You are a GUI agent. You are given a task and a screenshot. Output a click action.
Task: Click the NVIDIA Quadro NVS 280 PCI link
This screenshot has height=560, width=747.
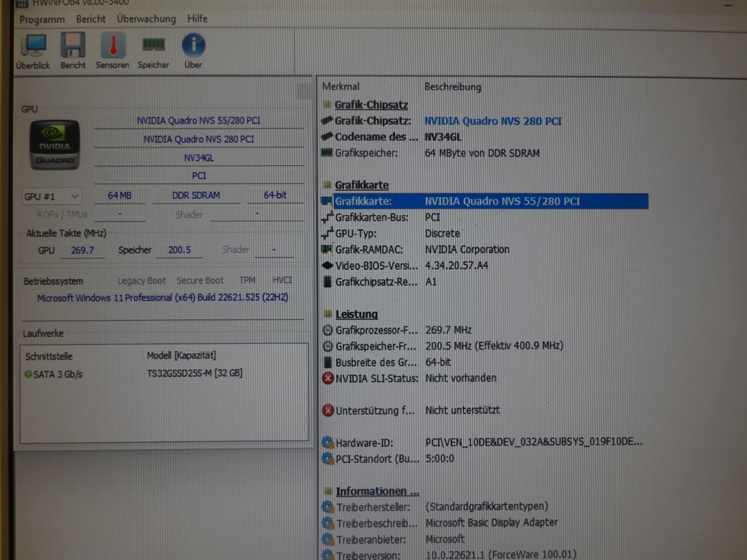[x=493, y=121]
